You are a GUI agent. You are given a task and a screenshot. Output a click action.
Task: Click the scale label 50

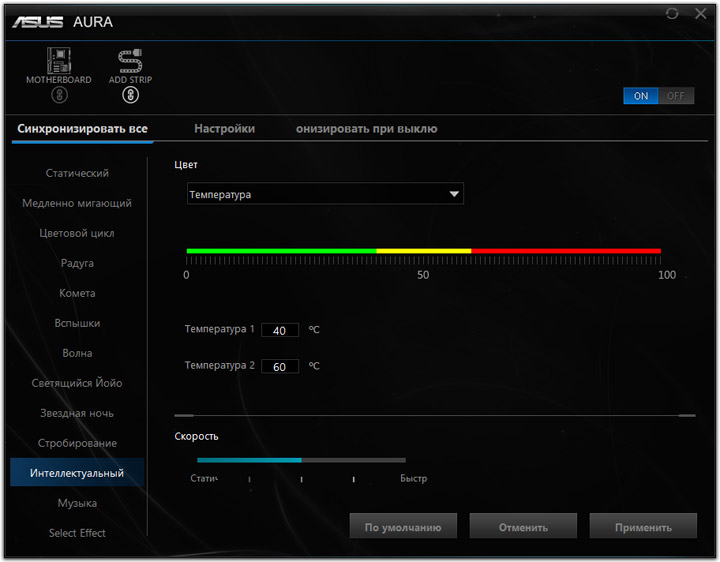[x=423, y=275]
